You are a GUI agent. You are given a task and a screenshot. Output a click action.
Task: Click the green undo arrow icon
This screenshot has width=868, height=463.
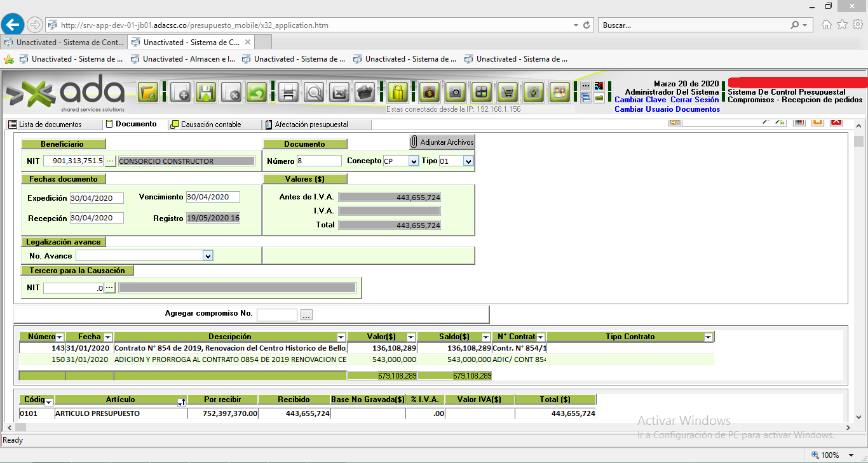pyautogui.click(x=256, y=93)
